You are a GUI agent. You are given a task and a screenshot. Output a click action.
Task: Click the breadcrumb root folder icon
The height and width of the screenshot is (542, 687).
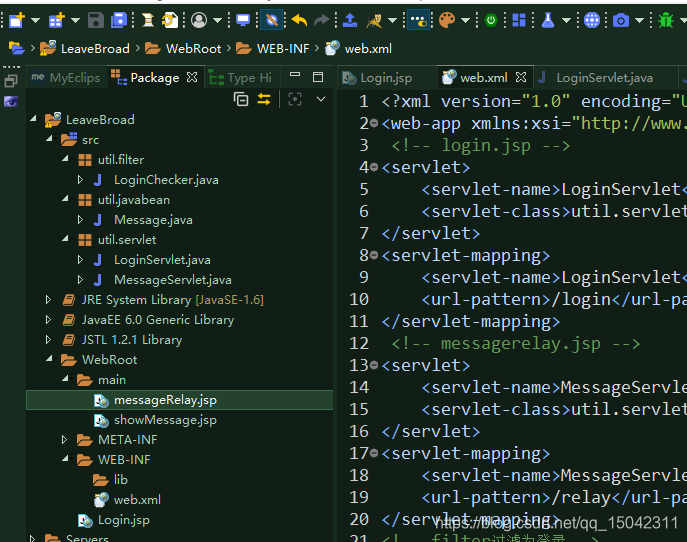pos(16,48)
